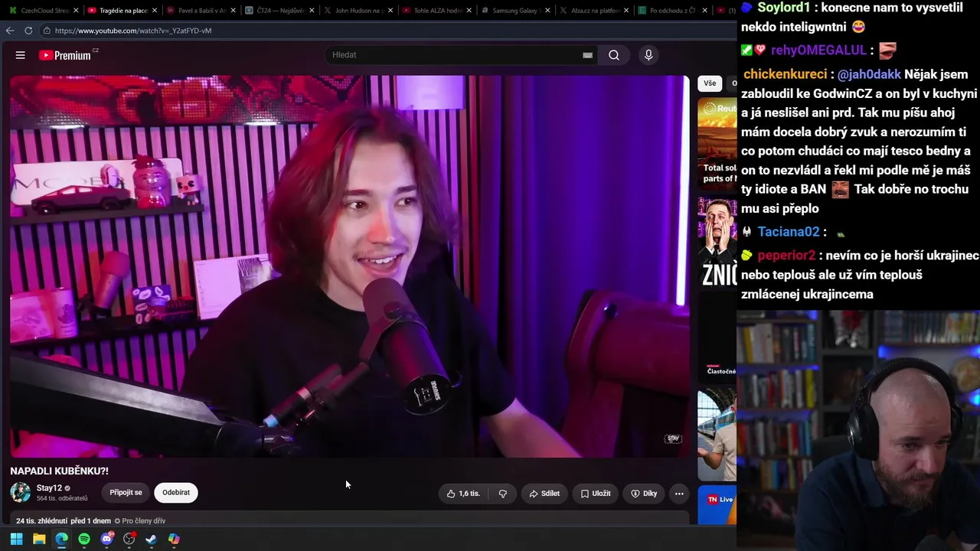Click username peperior2 in chat
Image resolution: width=980 pixels, height=551 pixels.
pyautogui.click(x=786, y=256)
